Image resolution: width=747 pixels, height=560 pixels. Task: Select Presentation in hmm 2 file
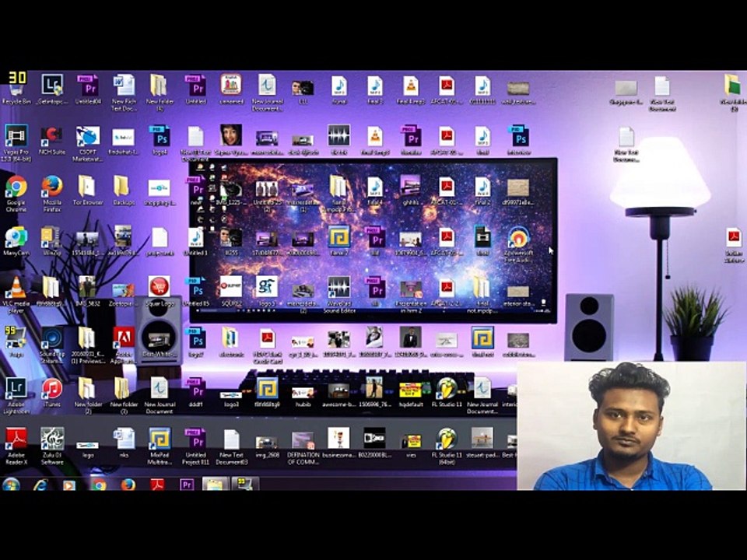[x=411, y=297]
